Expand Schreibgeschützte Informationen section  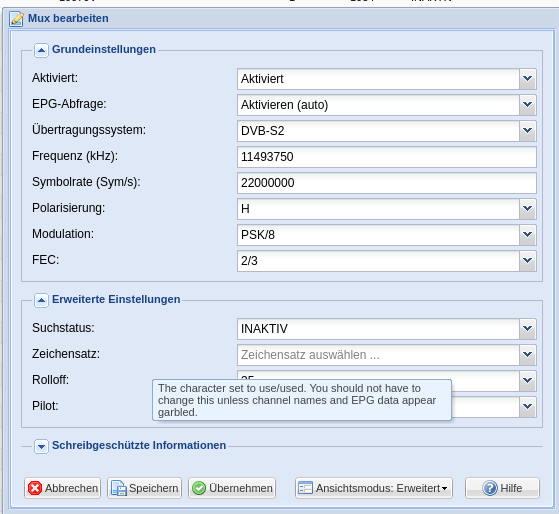pos(41,446)
